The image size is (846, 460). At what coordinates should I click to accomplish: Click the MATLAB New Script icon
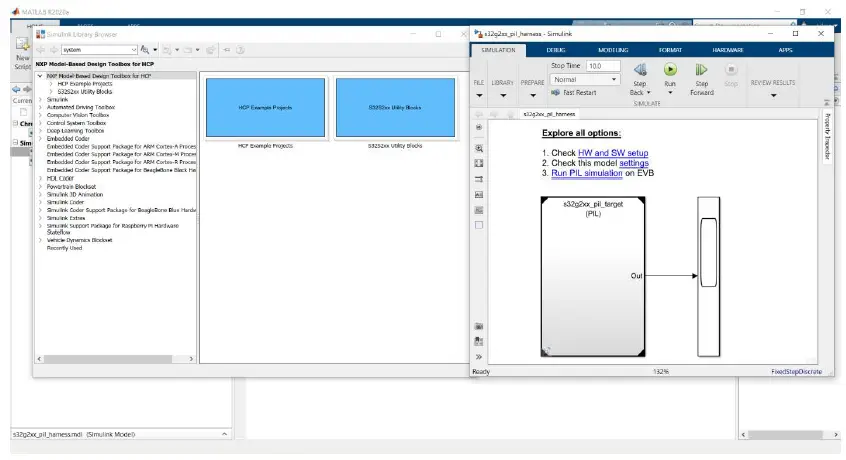pos(23,44)
